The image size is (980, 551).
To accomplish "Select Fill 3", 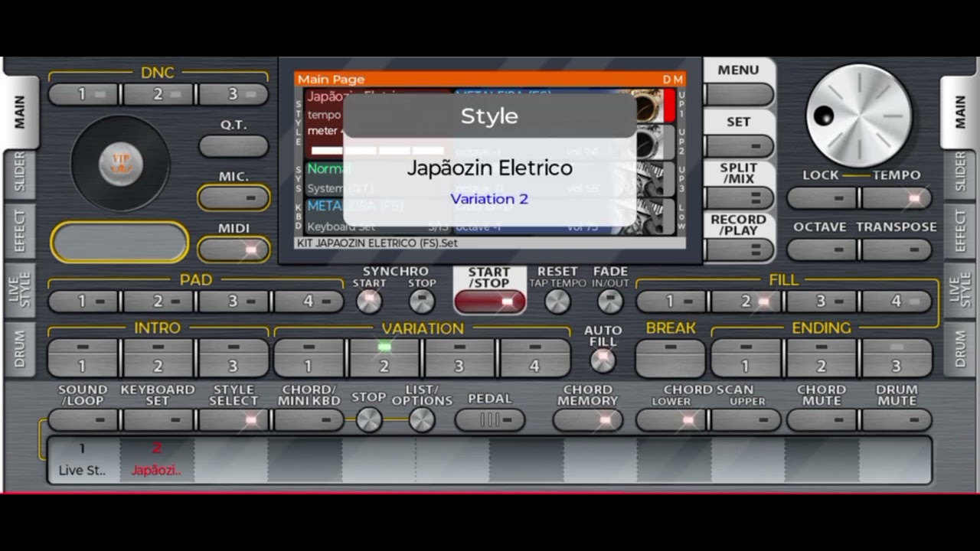I will [x=822, y=302].
